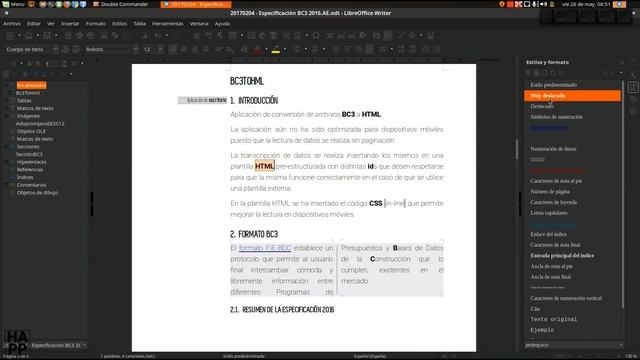Image resolution: width=640 pixels, height=360 pixels.
Task: Open the Styles tab icon in the sidebar strip
Action: point(633,87)
